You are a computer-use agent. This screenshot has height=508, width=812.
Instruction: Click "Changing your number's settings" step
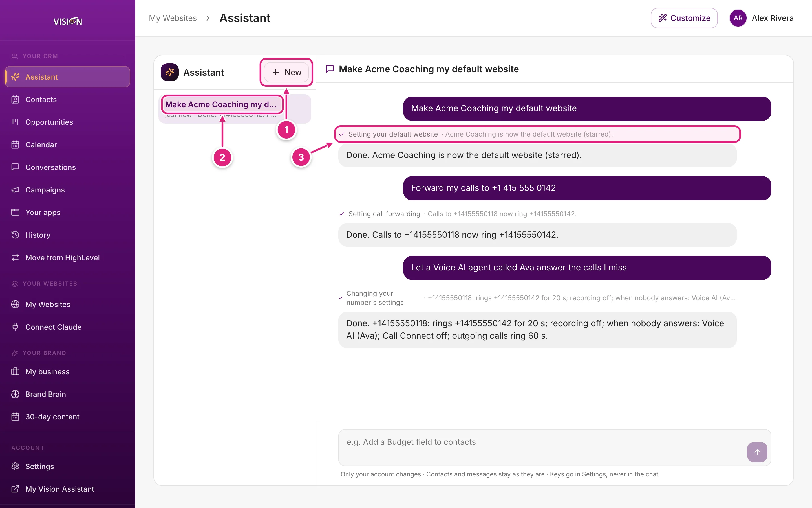(x=537, y=298)
